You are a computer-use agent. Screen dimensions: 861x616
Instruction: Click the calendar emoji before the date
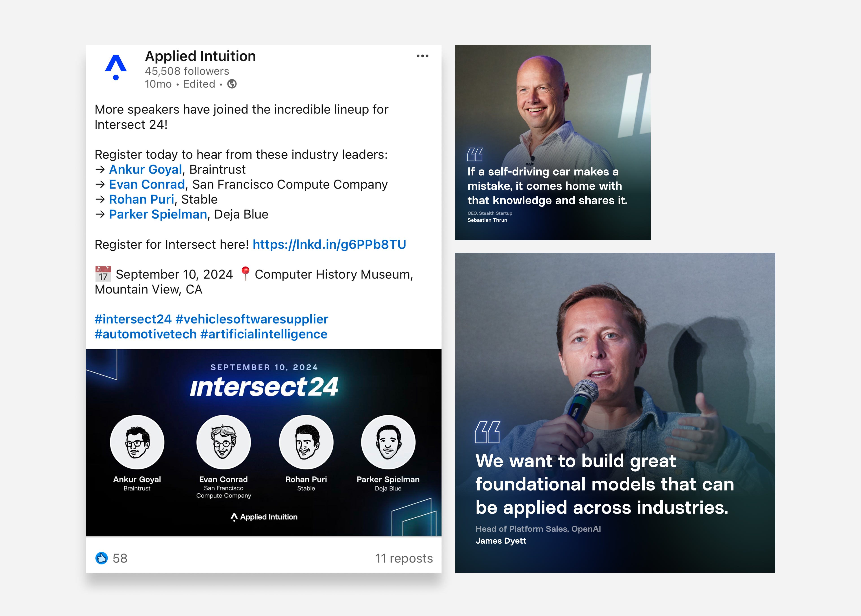point(103,274)
